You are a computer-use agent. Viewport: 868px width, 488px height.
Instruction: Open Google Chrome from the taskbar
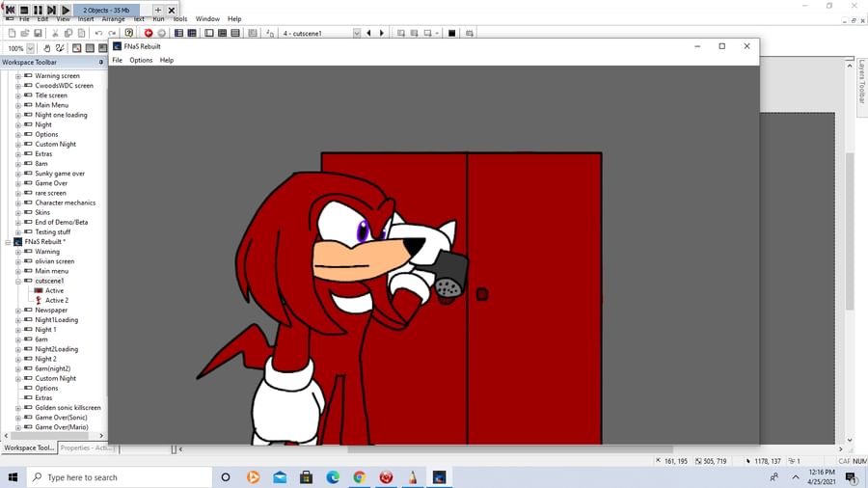(360, 477)
